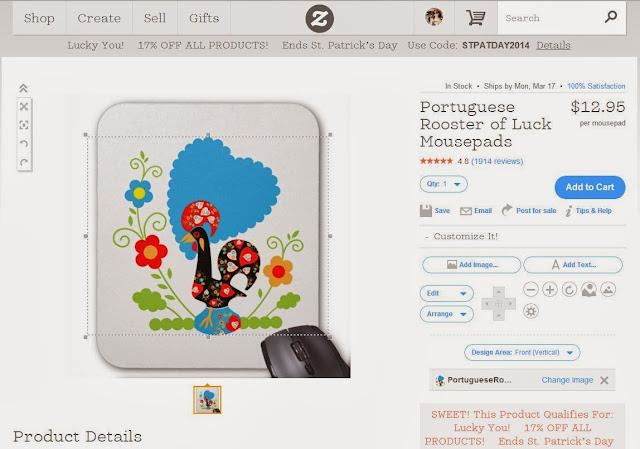Open the Create menu
Screen dimensions: 640x449
(99, 18)
